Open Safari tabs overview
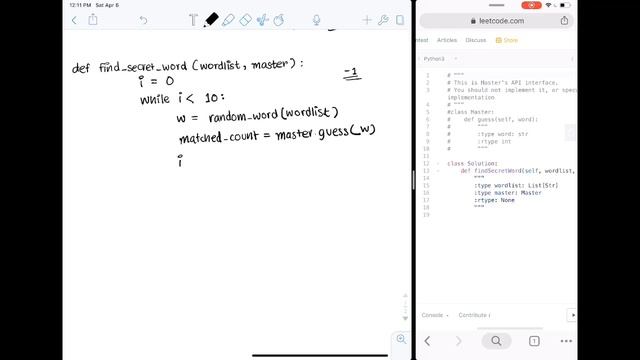Screen dimensions: 640x360 point(534,341)
